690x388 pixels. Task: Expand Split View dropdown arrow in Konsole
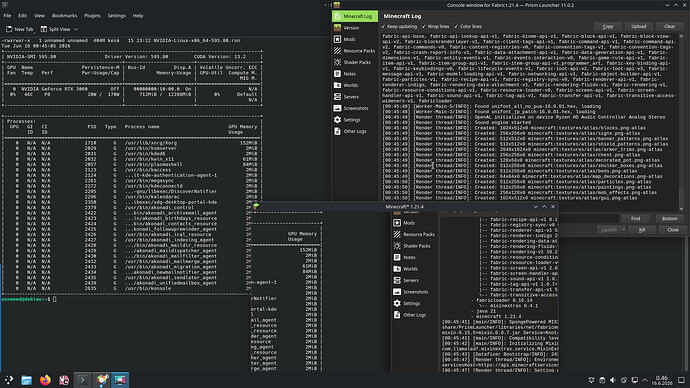(x=76, y=29)
